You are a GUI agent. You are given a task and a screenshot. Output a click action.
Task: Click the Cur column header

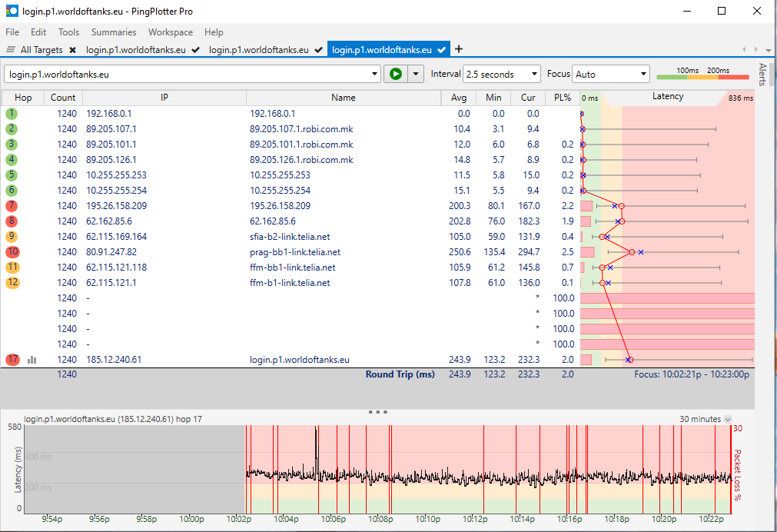click(528, 98)
